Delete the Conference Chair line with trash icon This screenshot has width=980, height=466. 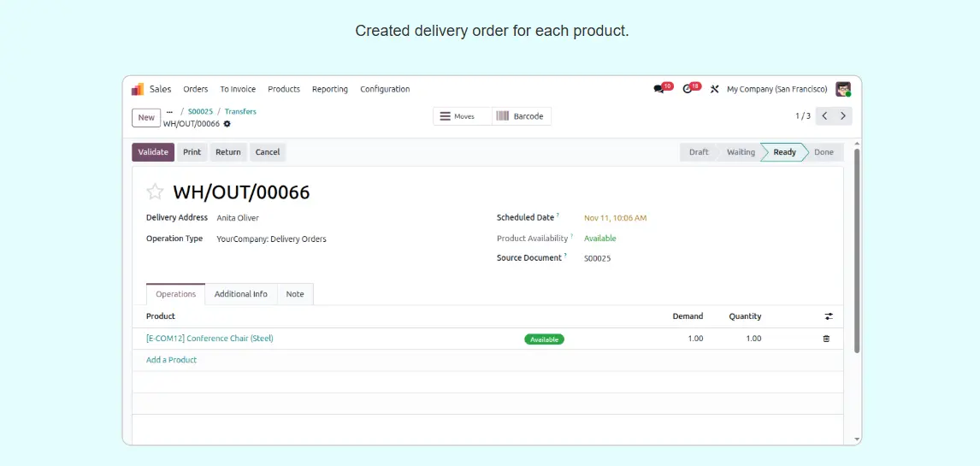(826, 339)
